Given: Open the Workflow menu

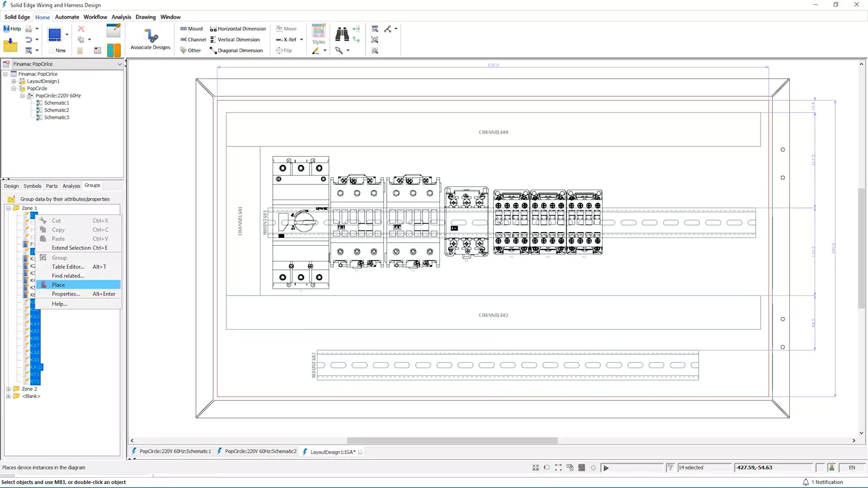Looking at the screenshot, I should point(95,17).
